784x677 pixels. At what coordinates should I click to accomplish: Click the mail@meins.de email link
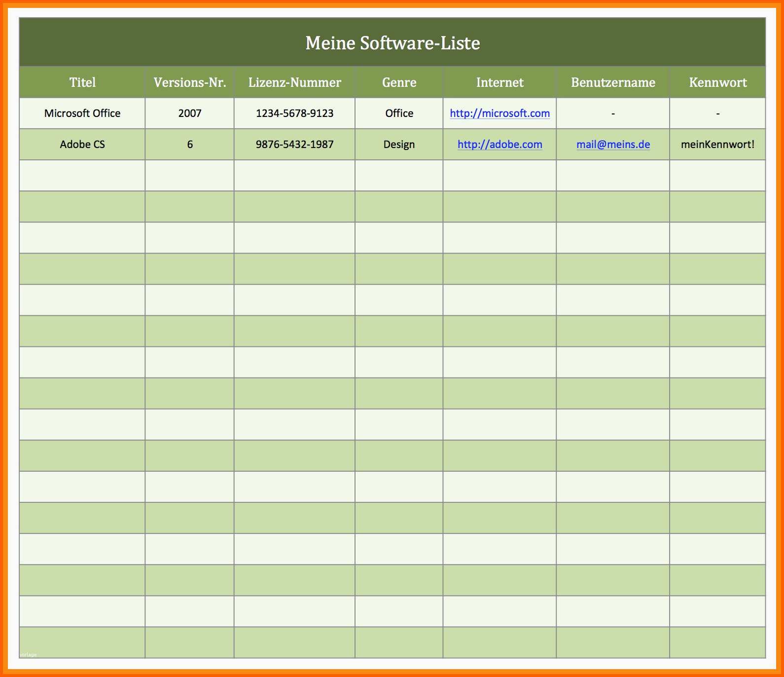613,145
